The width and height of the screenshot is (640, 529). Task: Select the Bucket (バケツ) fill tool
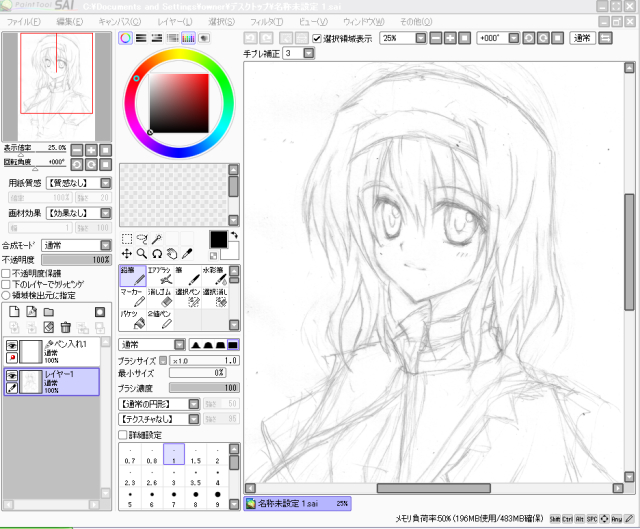click(133, 320)
